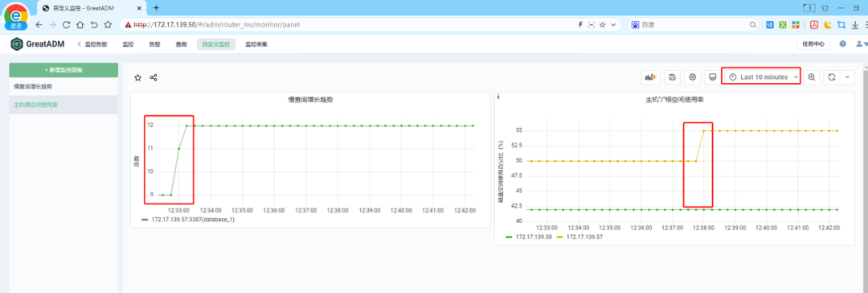This screenshot has width=868, height=293.
Task: Star this dashboard as favorite
Action: (138, 78)
